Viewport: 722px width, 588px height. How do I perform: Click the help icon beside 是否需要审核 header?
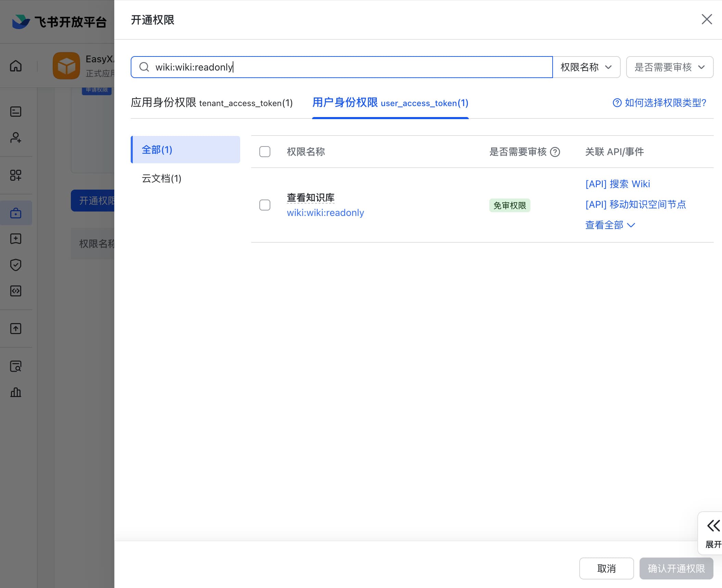[555, 152]
